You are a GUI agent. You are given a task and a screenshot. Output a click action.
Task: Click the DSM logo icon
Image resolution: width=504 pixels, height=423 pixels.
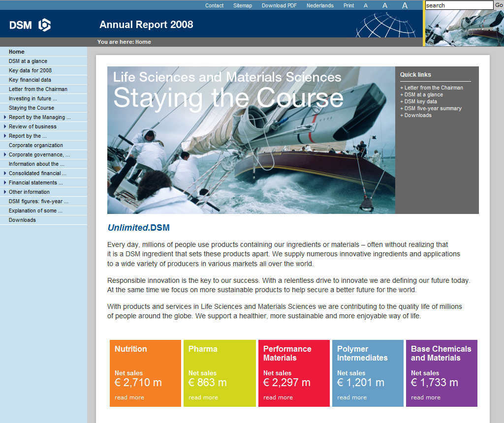point(44,25)
